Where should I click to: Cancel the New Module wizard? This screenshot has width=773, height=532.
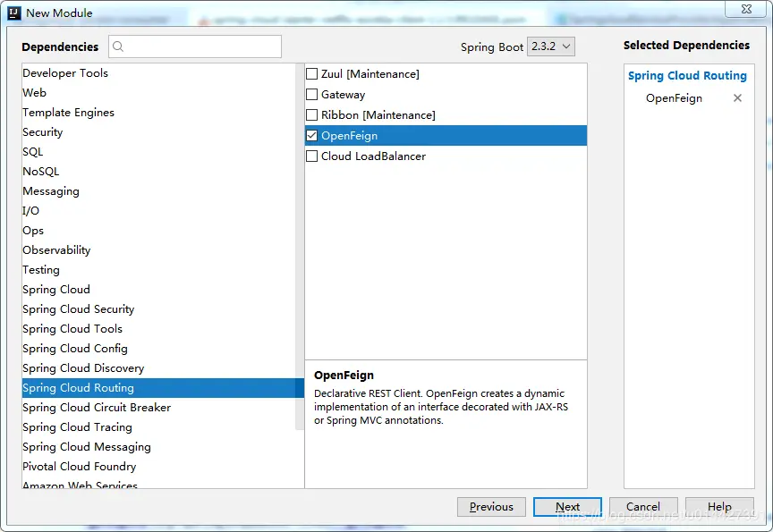(643, 507)
